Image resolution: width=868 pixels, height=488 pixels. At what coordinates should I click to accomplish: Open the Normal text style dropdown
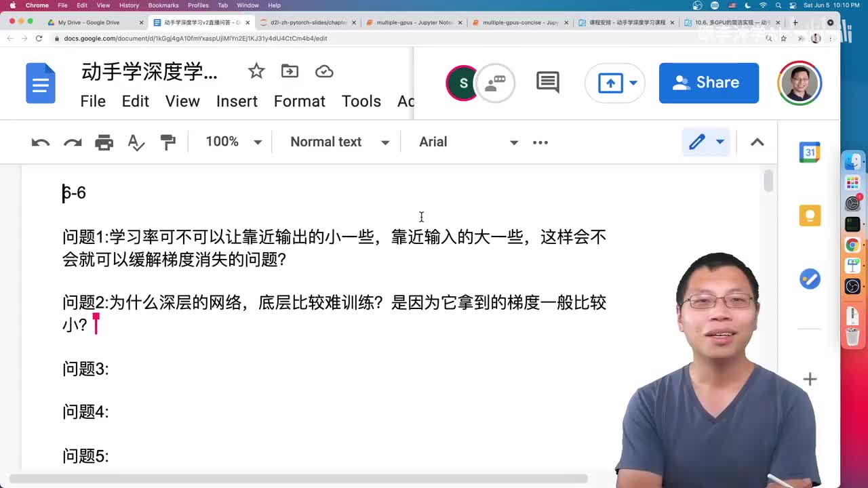(x=340, y=142)
